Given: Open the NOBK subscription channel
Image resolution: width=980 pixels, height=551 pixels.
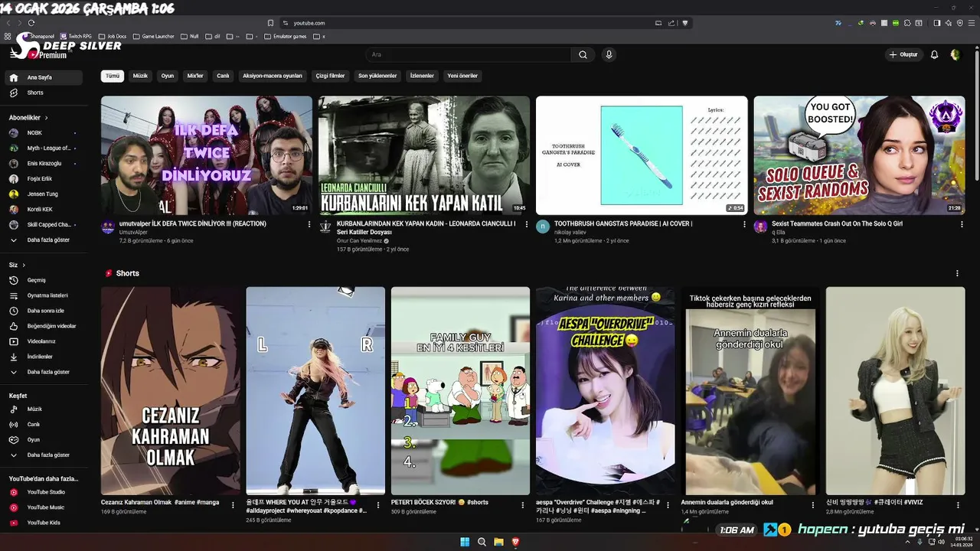Looking at the screenshot, I should 43,133.
